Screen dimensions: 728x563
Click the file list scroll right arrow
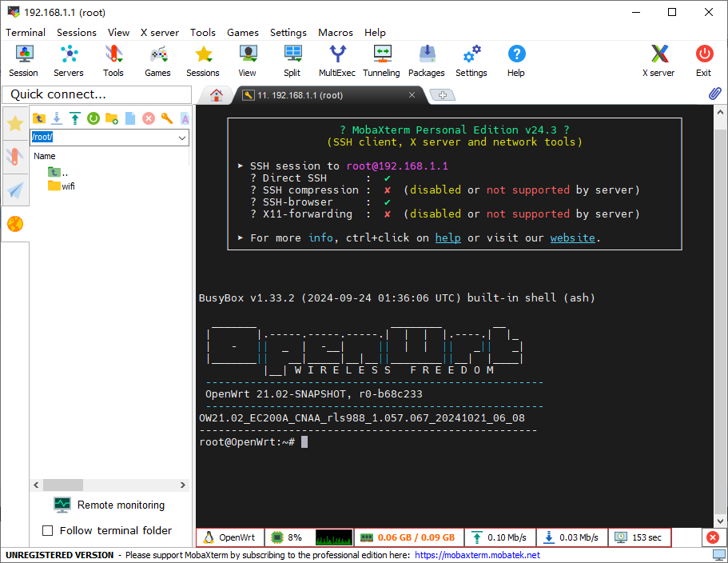[183, 485]
